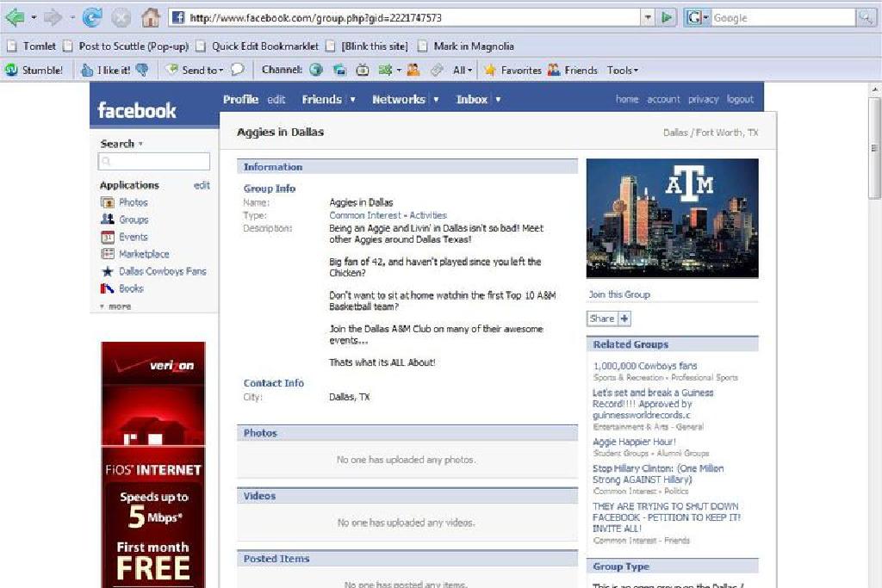
Task: Open the address bar URL history dropdown
Action: (x=648, y=17)
